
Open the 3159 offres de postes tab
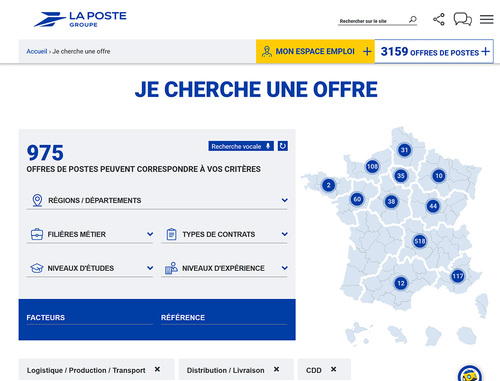[434, 51]
